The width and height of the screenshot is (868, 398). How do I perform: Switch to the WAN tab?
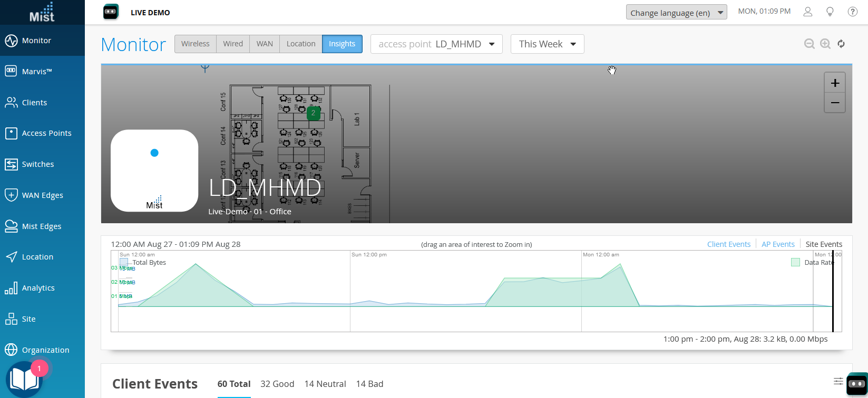pos(265,44)
